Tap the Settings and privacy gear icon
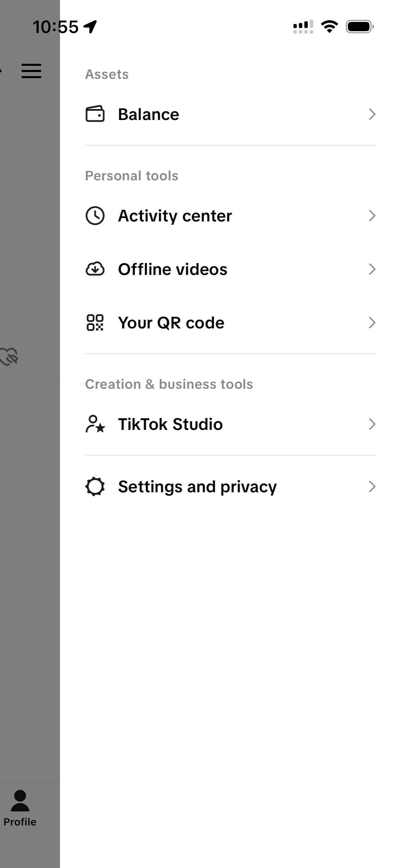401x868 pixels. click(95, 486)
